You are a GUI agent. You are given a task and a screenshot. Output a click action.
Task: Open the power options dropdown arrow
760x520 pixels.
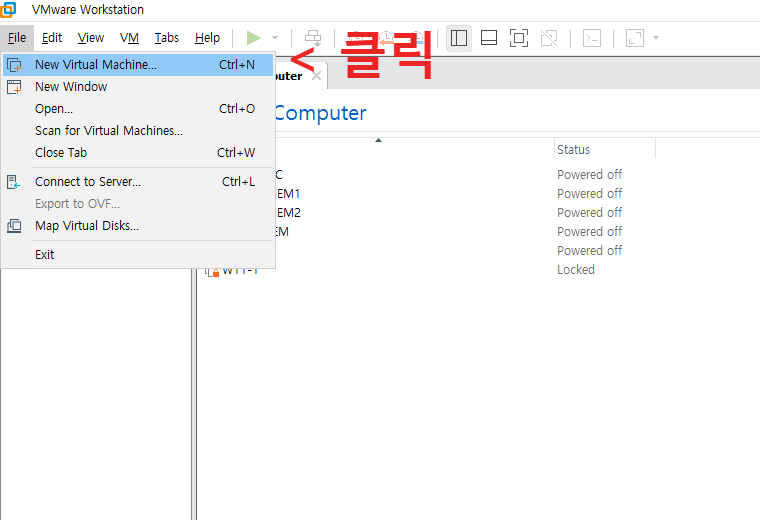[x=275, y=38]
